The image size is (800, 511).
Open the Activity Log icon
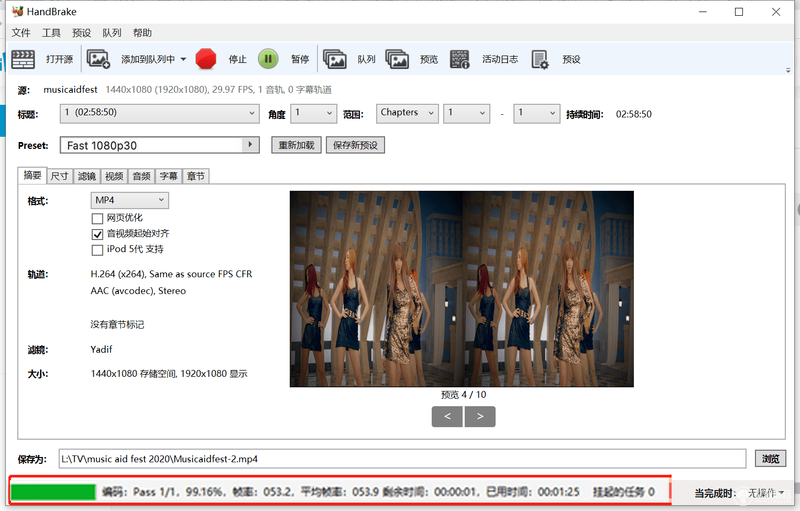tap(460, 59)
